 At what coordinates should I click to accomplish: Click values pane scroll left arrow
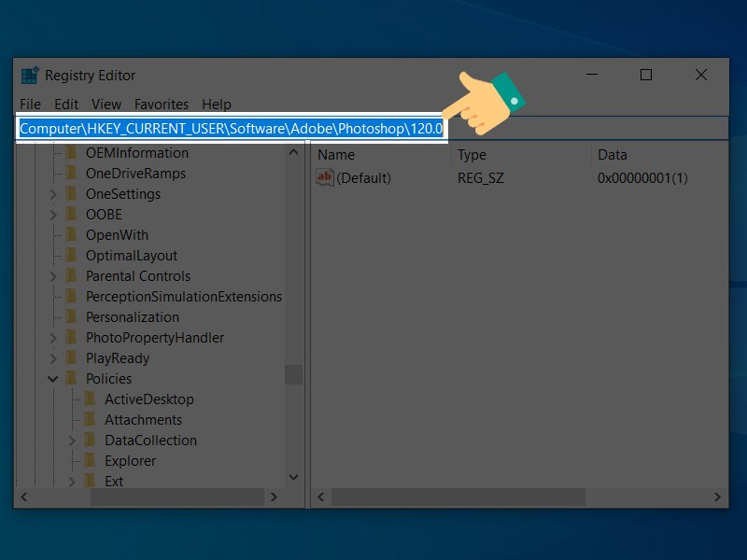tap(321, 497)
